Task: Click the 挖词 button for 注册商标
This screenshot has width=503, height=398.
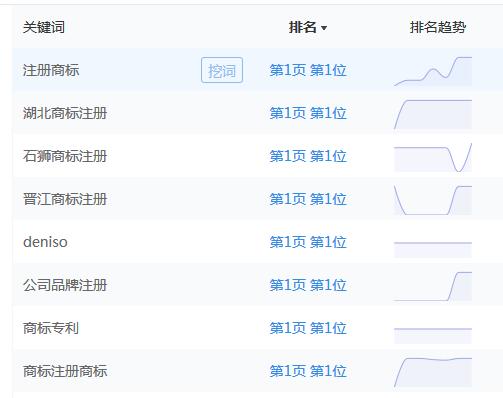Action: [222, 70]
